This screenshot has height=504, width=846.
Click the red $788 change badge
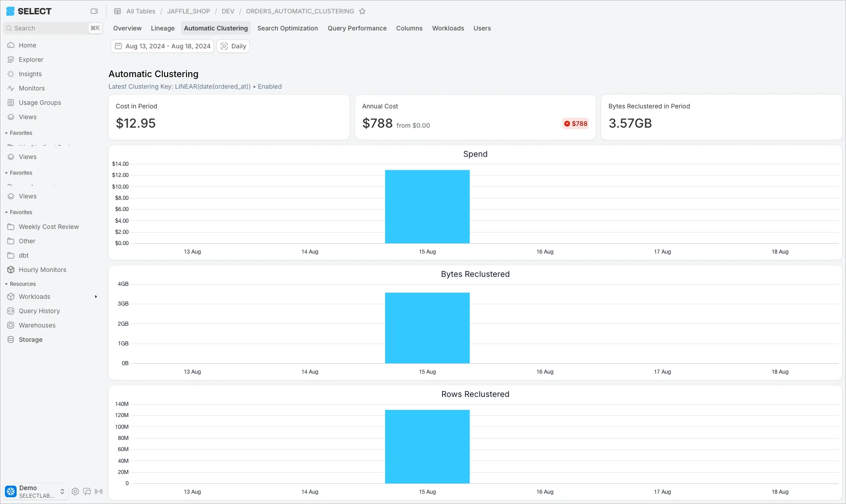[576, 124]
